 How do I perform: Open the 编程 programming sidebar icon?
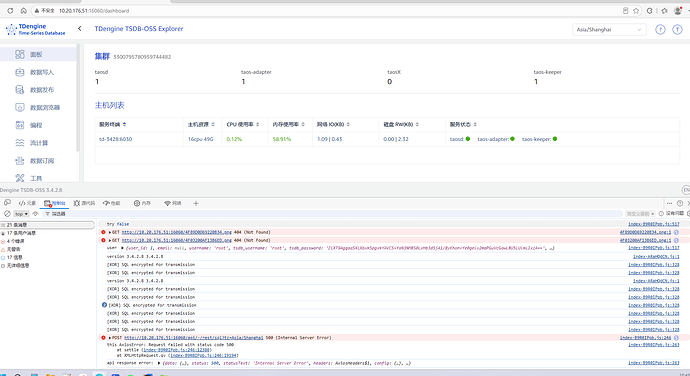tap(19, 125)
